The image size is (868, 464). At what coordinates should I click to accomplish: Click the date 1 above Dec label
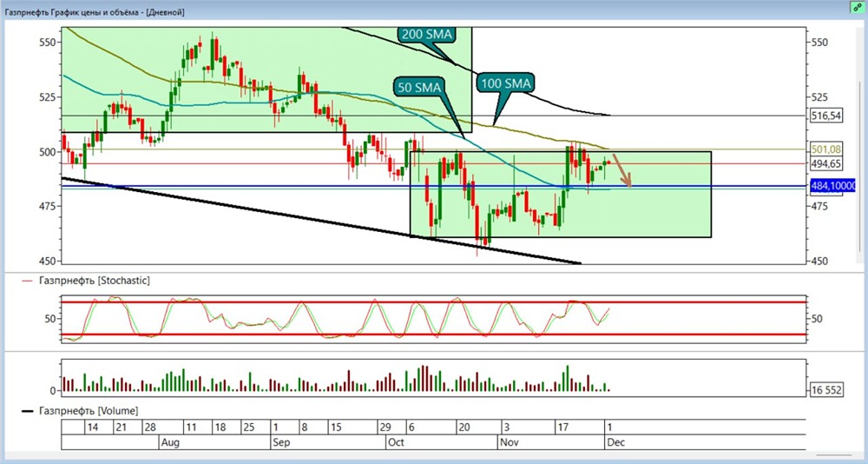(609, 428)
